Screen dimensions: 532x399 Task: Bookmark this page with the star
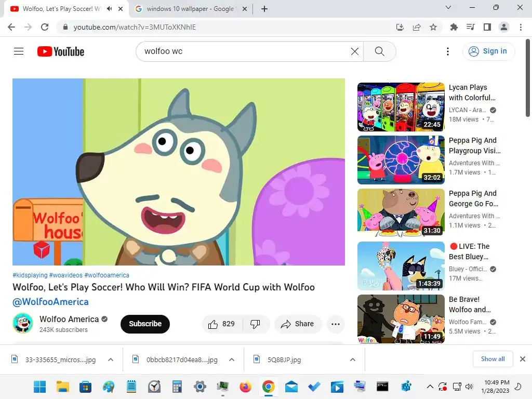click(433, 27)
